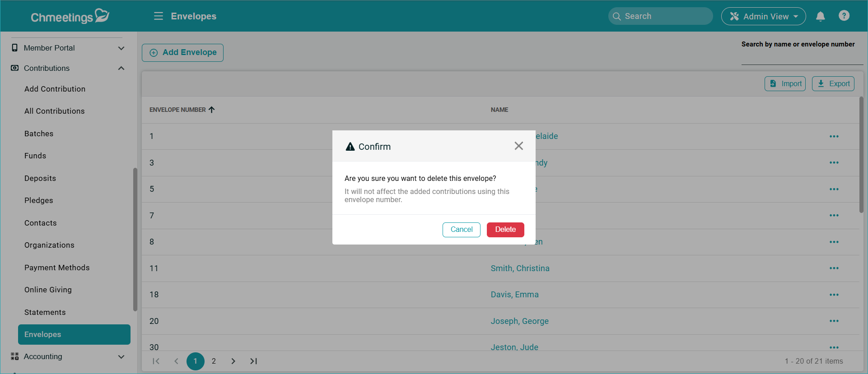Click the help question mark icon

(844, 16)
